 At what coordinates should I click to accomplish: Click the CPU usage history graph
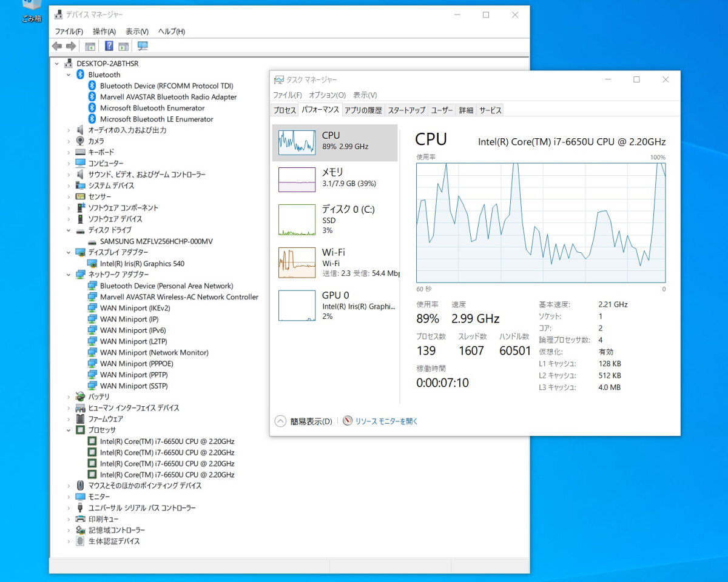click(541, 222)
